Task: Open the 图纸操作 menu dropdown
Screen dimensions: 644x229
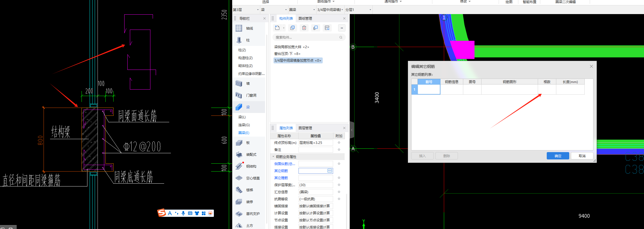Action: click(326, 1)
